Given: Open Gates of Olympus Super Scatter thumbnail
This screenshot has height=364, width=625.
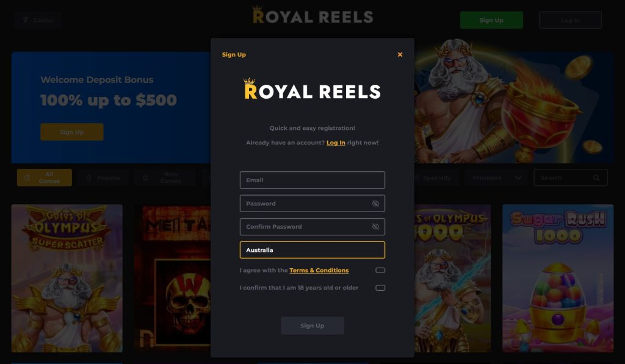Looking at the screenshot, I should point(67,279).
